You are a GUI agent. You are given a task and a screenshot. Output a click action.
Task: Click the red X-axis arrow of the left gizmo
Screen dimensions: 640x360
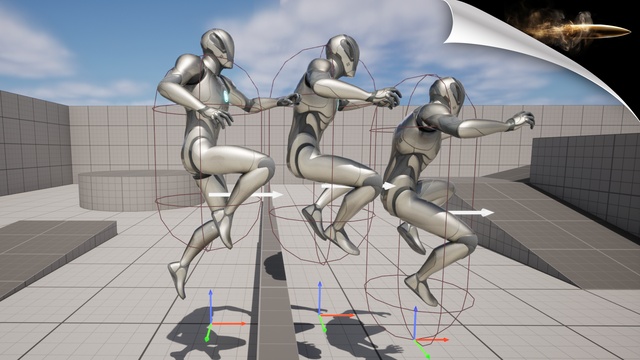point(229,324)
